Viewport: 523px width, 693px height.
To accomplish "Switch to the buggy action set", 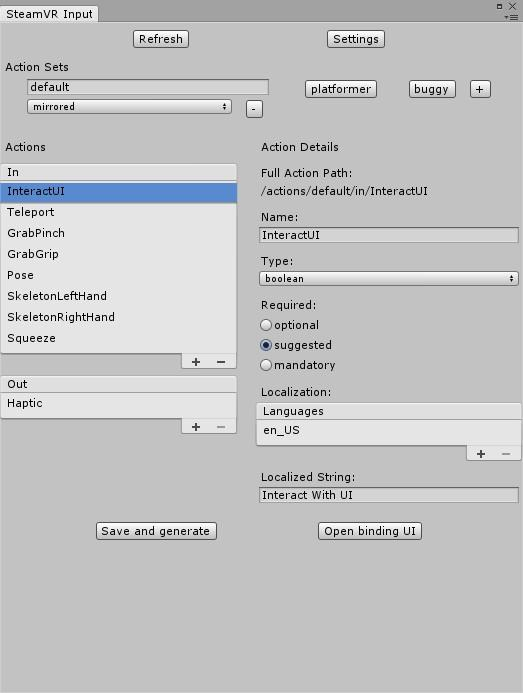I will [x=432, y=89].
